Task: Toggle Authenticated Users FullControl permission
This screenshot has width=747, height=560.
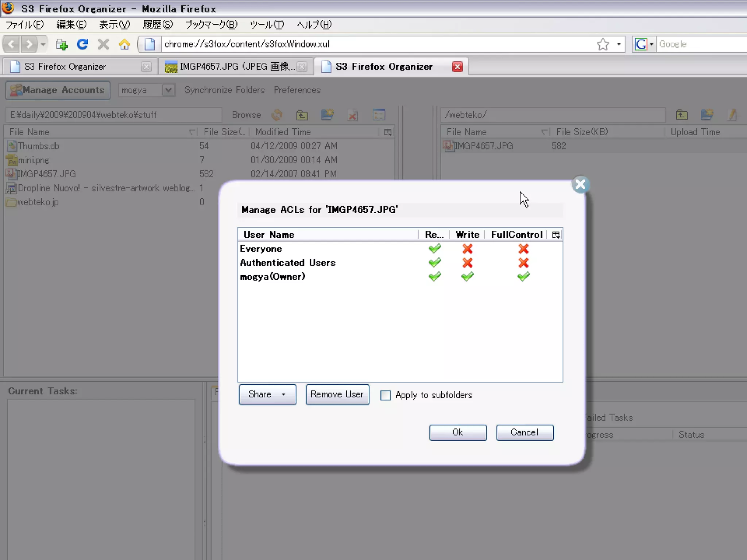Action: pos(523,262)
